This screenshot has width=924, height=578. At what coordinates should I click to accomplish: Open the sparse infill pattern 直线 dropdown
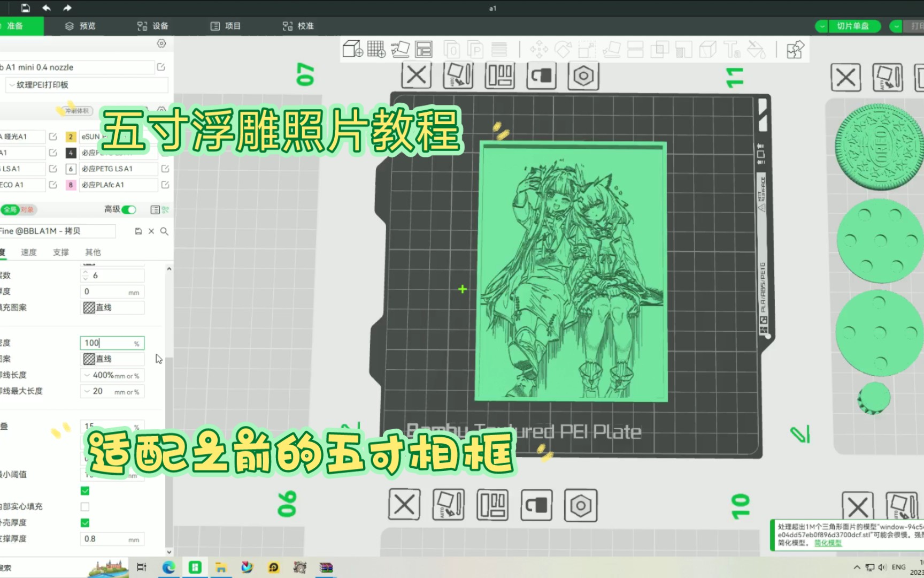112,359
